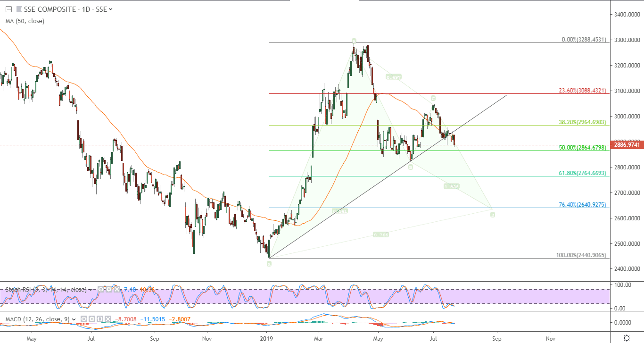This screenshot has height=343, width=644.
Task: Click the 100.00 Stoch RSI axis label
Action: pos(623,284)
